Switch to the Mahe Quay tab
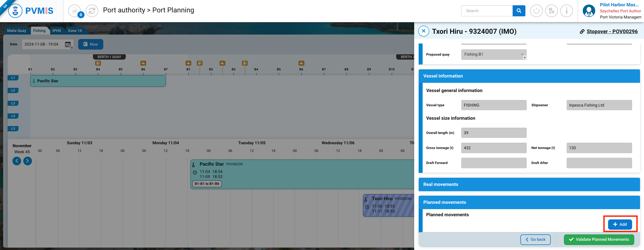 [x=17, y=31]
